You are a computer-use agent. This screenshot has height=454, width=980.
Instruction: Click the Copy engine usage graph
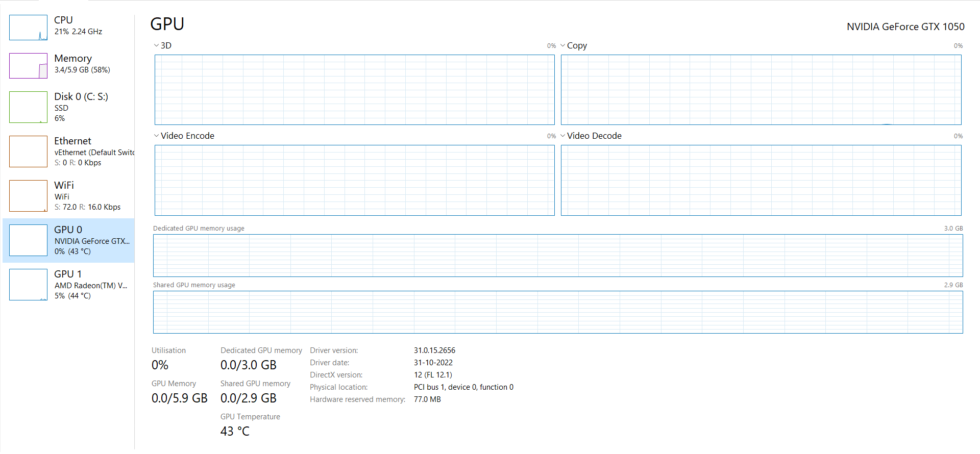(761, 90)
